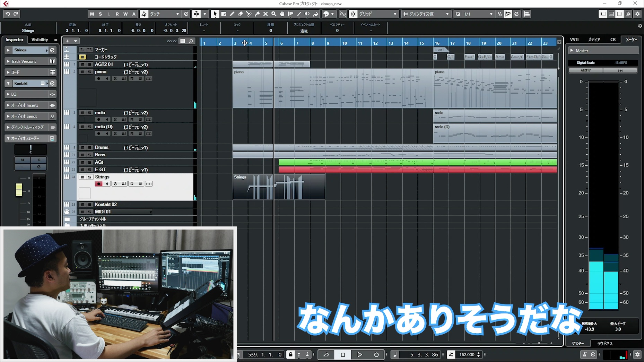
Task: Click bar 16 on the ruler
Action: pyautogui.click(x=437, y=43)
